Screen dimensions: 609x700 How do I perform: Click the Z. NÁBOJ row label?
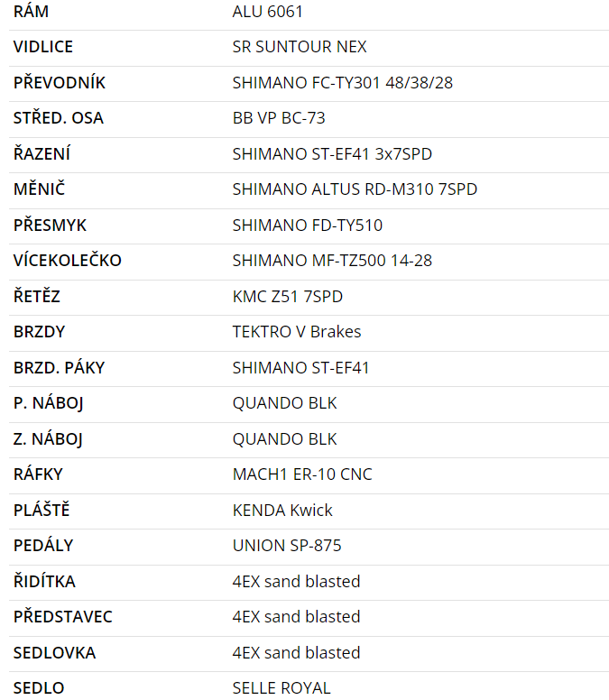(x=49, y=439)
